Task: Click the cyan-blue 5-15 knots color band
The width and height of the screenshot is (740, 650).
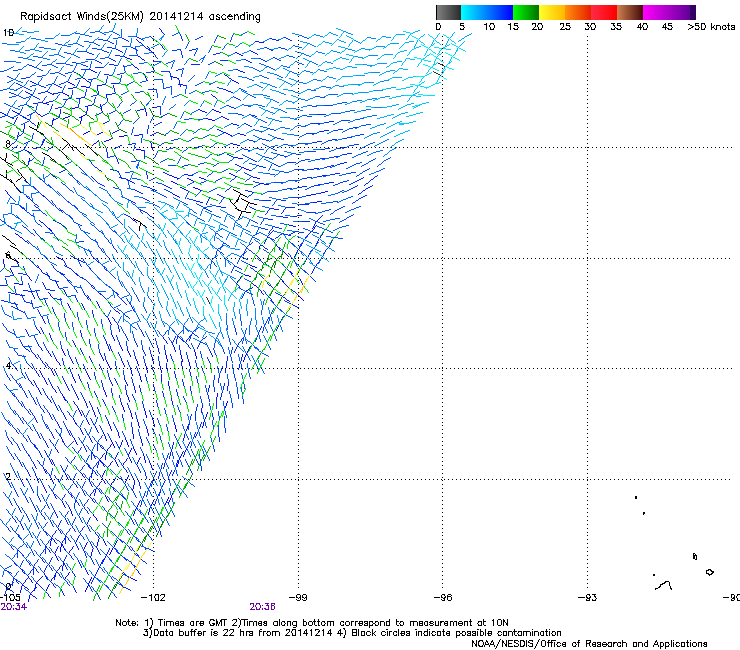Action: click(x=487, y=12)
